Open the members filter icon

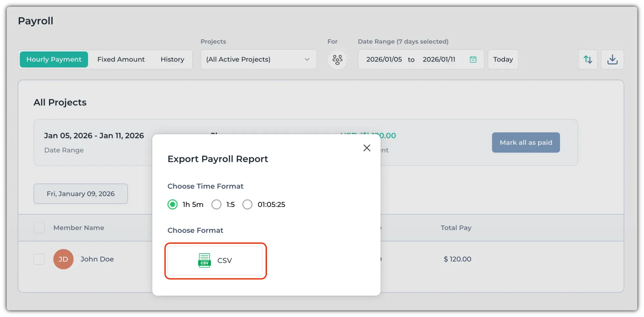tap(337, 60)
